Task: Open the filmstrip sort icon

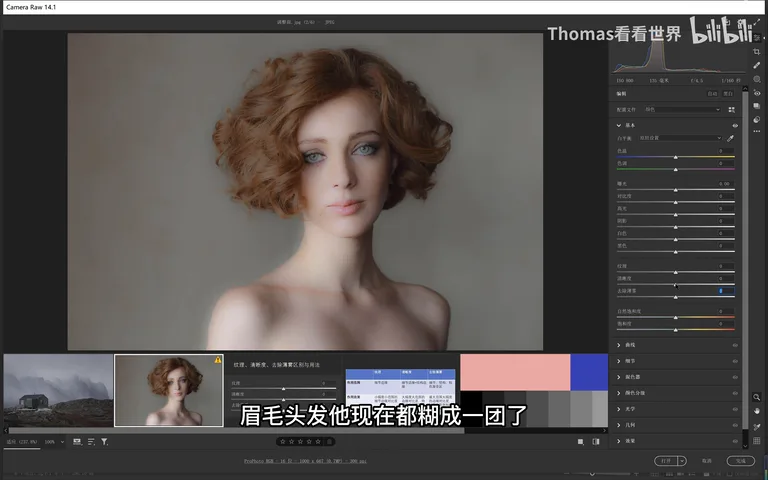Action: pyautogui.click(x=91, y=442)
